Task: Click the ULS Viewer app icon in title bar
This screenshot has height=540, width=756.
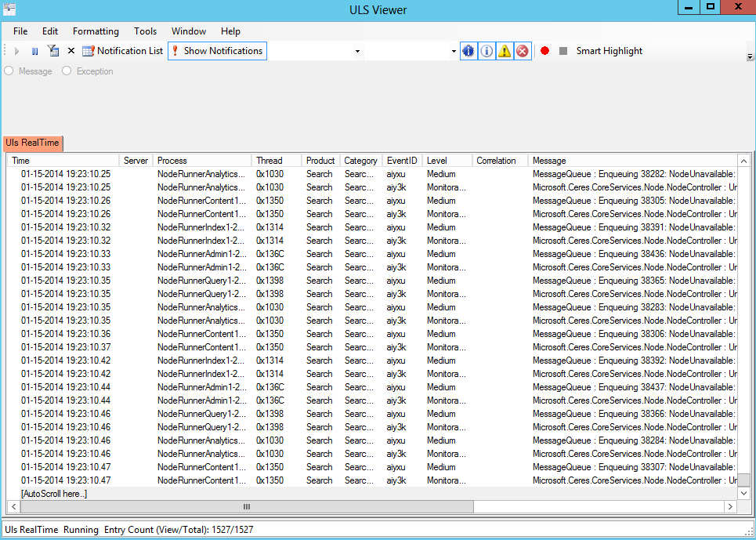Action: pyautogui.click(x=9, y=8)
